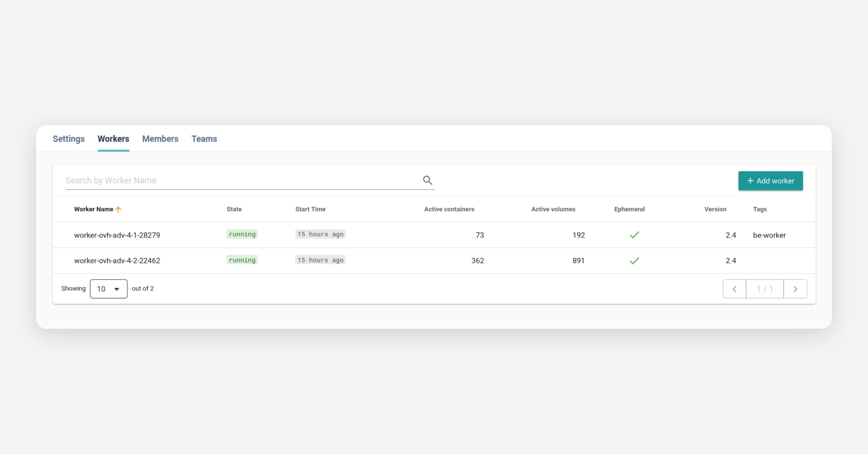The width and height of the screenshot is (868, 454).
Task: Click active containers value 73
Action: (480, 235)
